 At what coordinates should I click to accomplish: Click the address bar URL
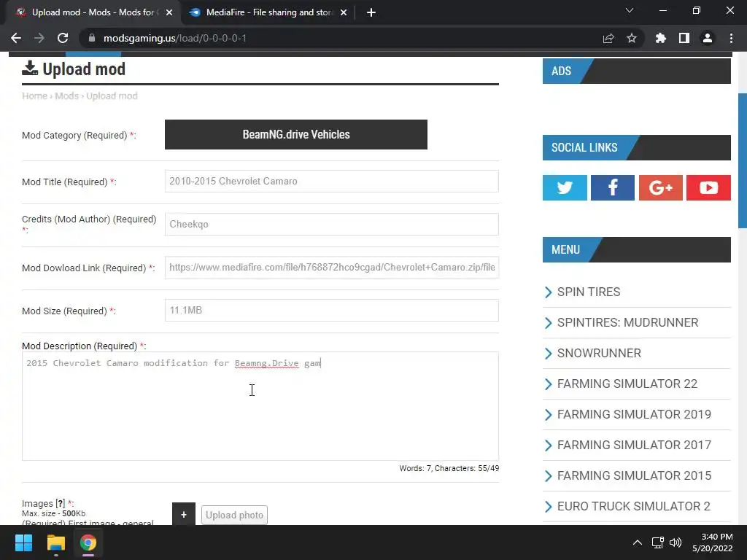[175, 38]
